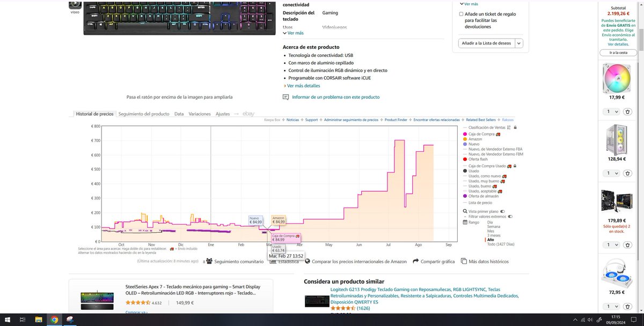Click the Más datos históricos icon
This screenshot has width=644, height=326.
464,261
